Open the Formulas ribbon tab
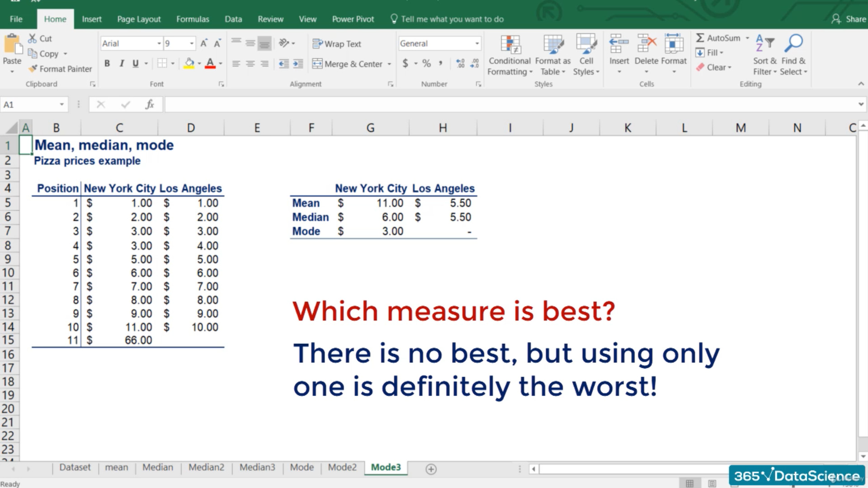The height and width of the screenshot is (488, 868). [x=193, y=19]
